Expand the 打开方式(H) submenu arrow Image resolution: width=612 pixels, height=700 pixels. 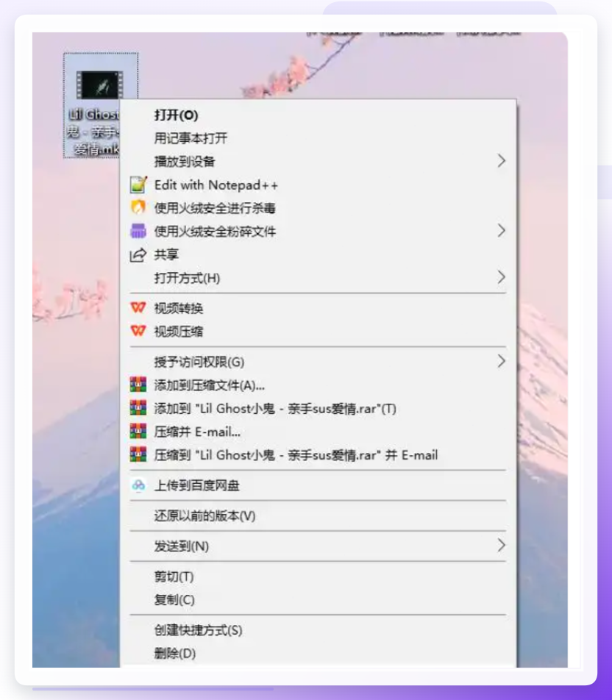point(501,277)
